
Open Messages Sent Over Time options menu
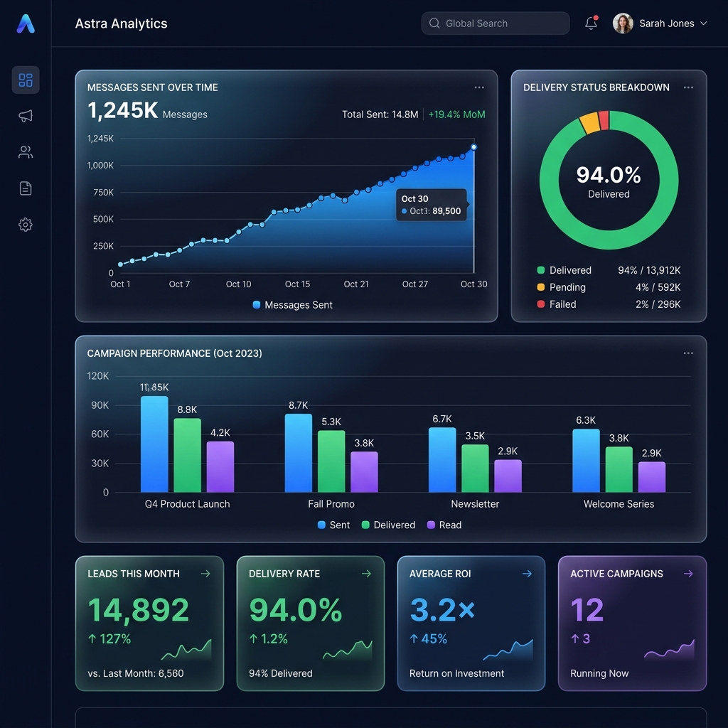479,87
